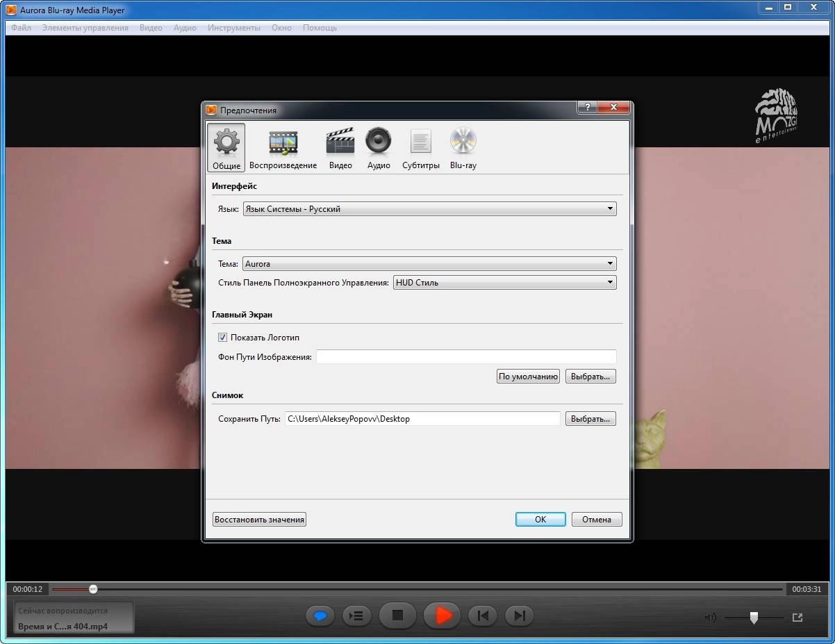Open the Воспроизведение playback preferences tab

coord(283,148)
